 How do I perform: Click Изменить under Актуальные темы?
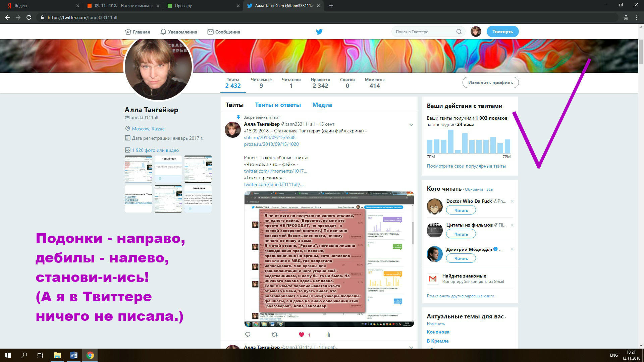(436, 324)
